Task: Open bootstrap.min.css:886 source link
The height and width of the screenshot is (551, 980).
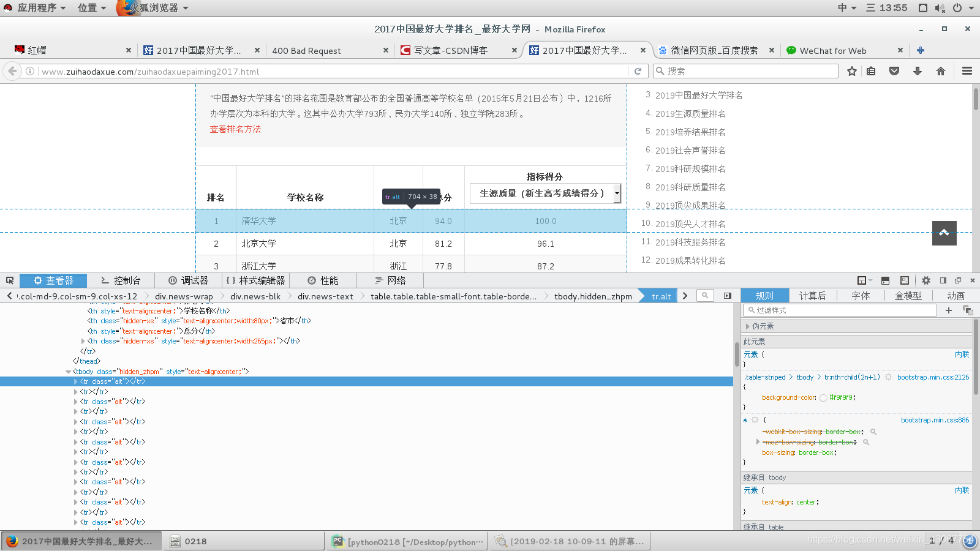Action: click(x=935, y=420)
